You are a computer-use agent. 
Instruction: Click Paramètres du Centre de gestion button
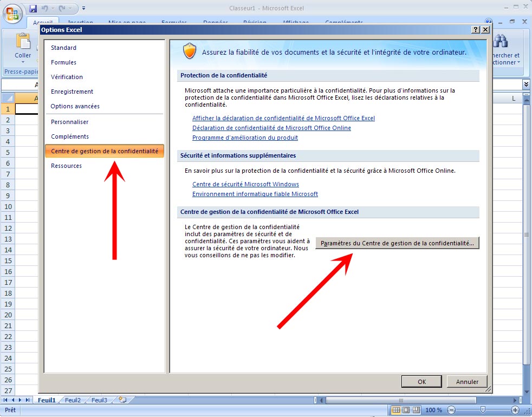[397, 243]
